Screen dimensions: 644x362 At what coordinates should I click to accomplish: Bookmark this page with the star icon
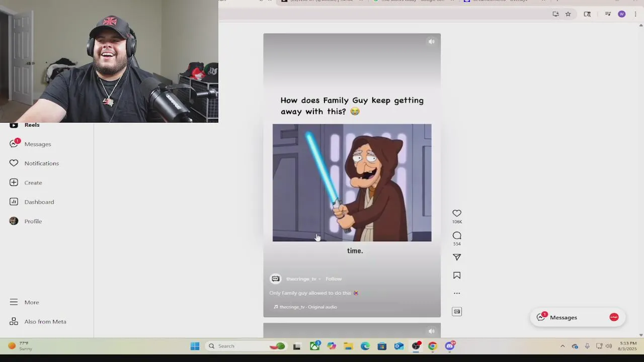pos(568,14)
